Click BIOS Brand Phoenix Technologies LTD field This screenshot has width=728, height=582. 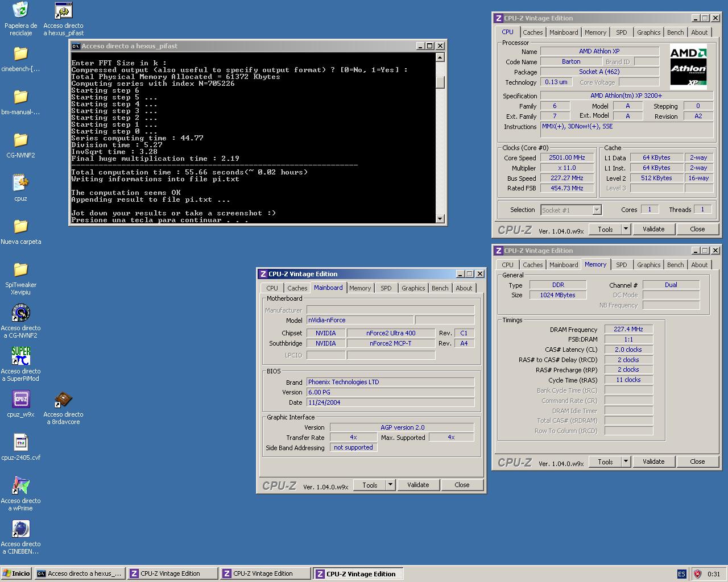(x=390, y=382)
